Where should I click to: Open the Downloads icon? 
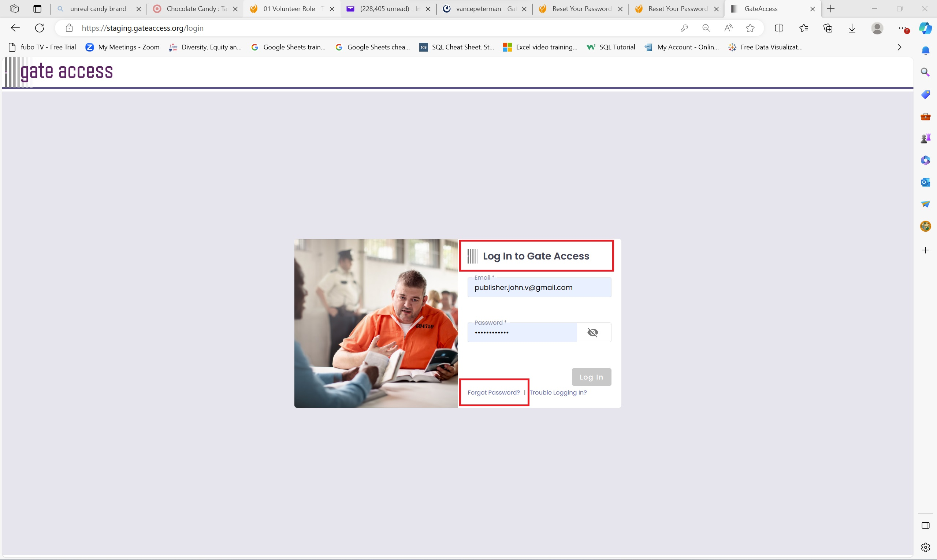[852, 28]
